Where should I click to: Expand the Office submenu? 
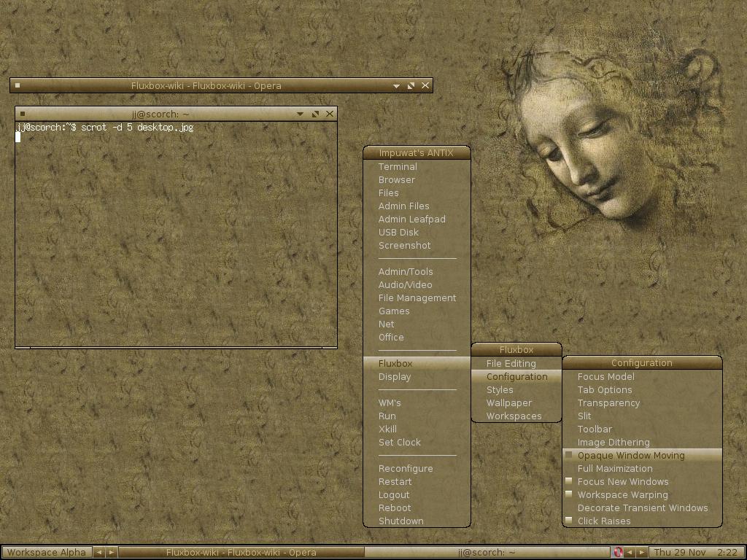[417, 337]
